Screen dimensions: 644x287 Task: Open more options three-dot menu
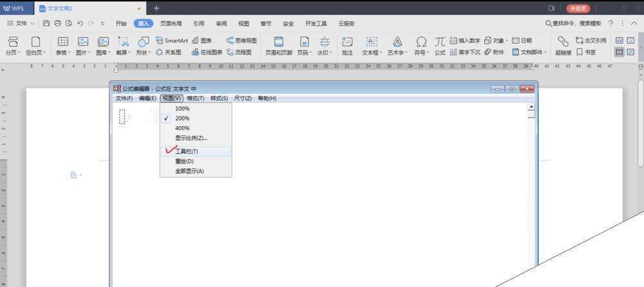(x=622, y=23)
